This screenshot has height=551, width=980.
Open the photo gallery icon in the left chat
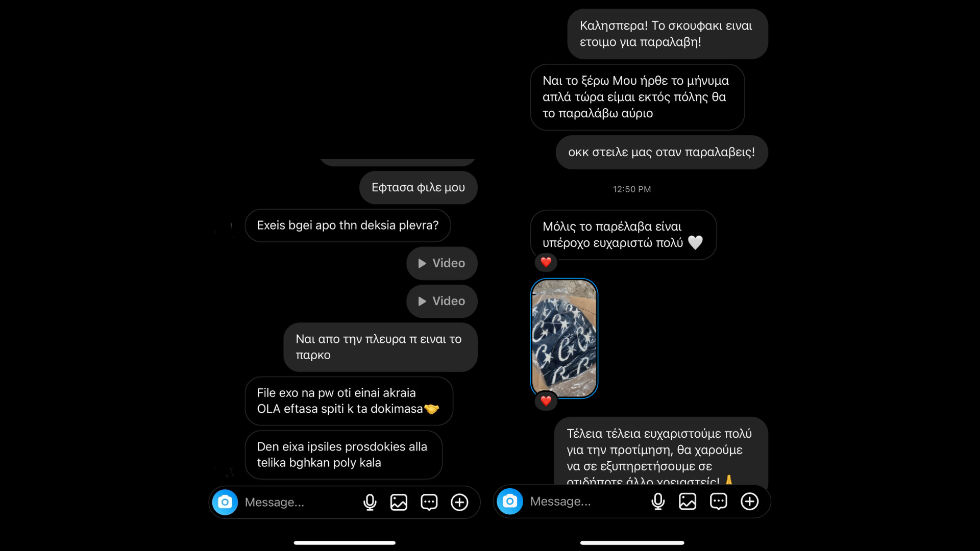(x=399, y=503)
